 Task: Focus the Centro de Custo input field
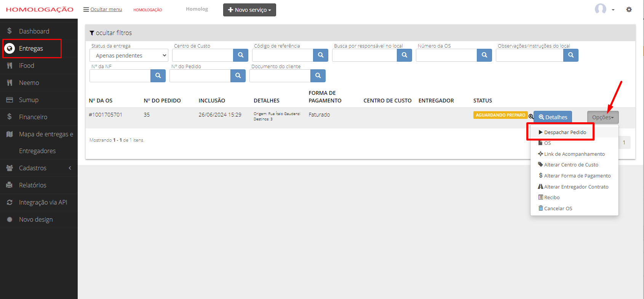point(203,55)
